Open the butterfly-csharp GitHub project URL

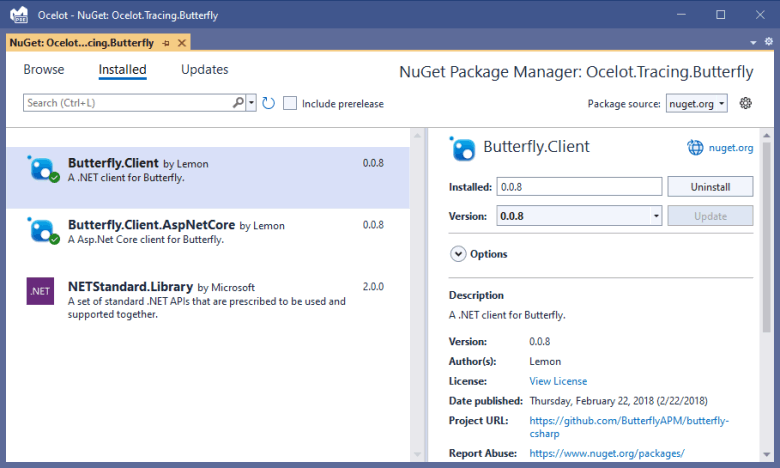point(629,427)
